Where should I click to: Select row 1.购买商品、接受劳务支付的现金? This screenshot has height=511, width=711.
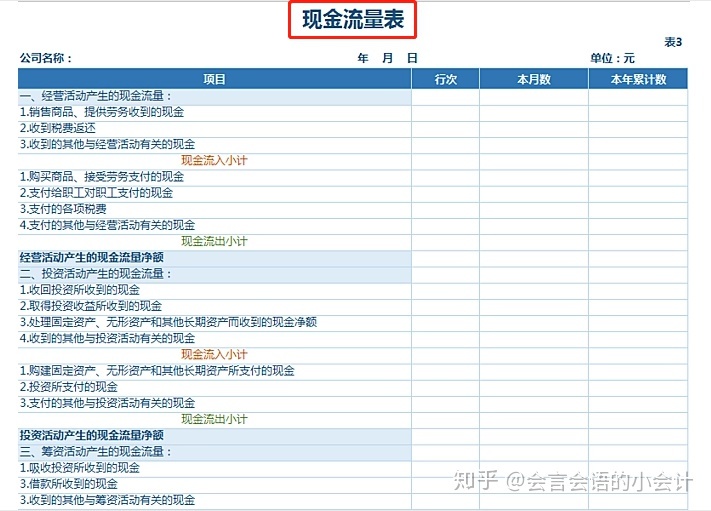click(353, 177)
